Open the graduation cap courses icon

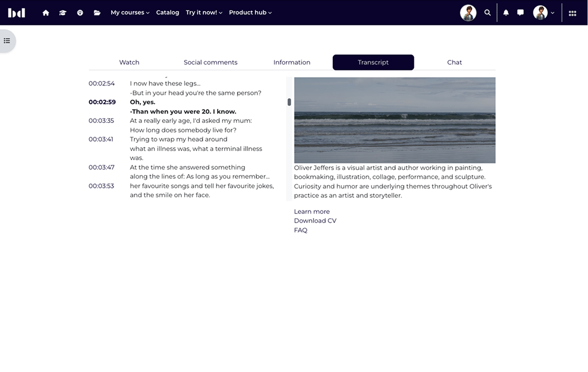click(63, 13)
